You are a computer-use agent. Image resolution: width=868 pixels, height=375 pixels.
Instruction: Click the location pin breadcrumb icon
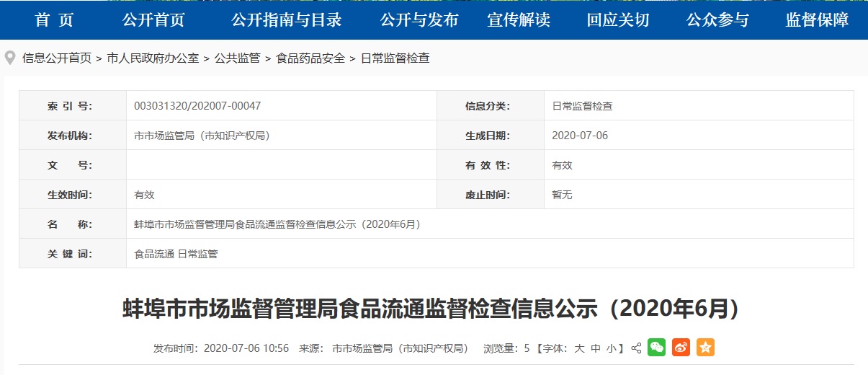(10, 58)
